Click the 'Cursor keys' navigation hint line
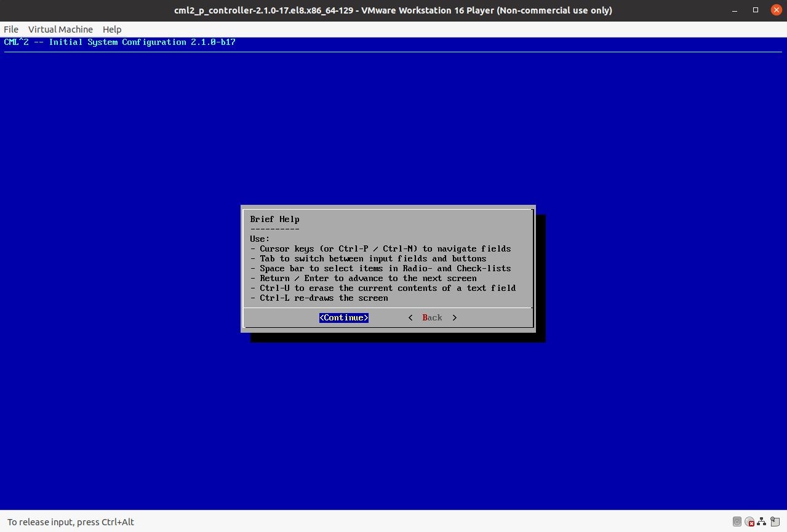Image resolution: width=787 pixels, height=532 pixels. tap(380, 248)
